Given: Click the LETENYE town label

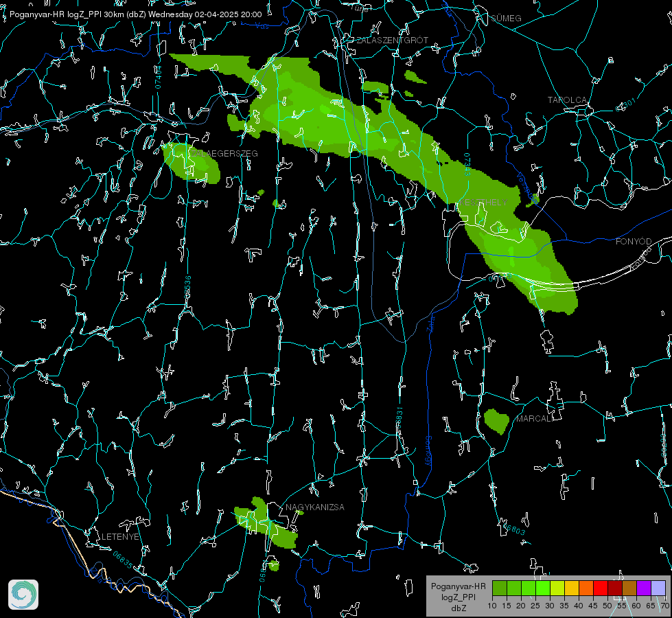Looking at the screenshot, I should [120, 537].
